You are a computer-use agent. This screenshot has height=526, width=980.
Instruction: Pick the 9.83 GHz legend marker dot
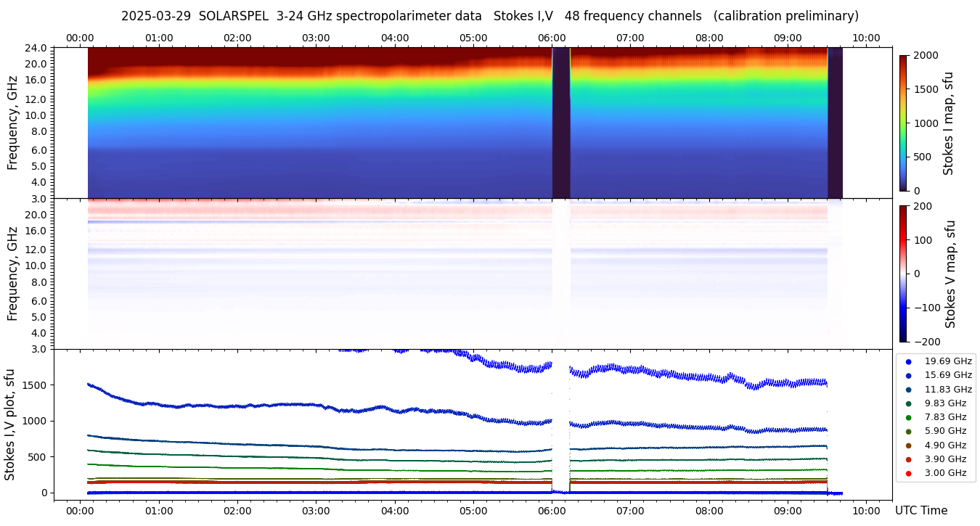[908, 403]
